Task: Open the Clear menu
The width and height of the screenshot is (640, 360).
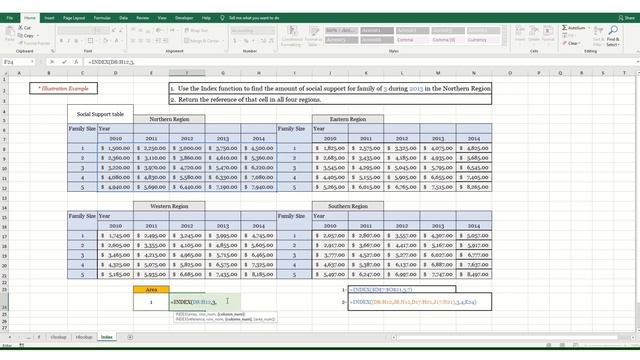Action: pos(571,43)
